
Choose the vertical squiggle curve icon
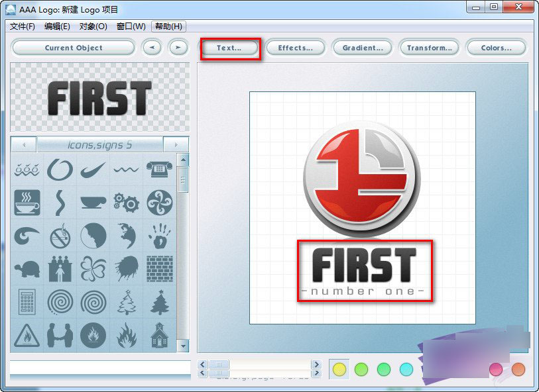[60, 203]
